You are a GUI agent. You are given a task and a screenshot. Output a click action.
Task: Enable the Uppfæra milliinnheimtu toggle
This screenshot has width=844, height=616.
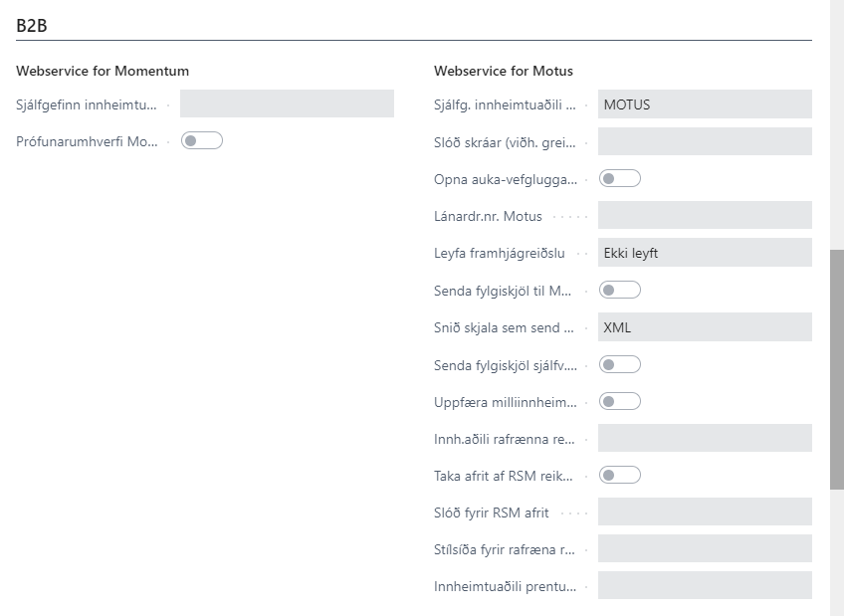[x=620, y=401]
